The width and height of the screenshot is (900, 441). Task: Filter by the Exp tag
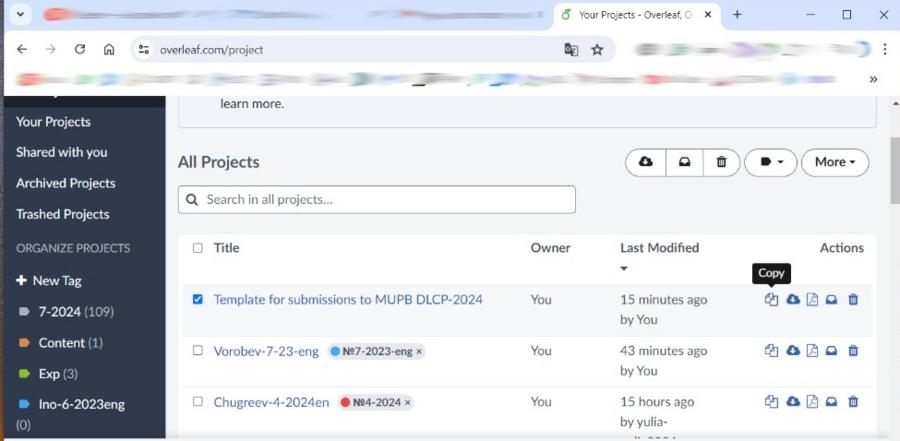[48, 374]
